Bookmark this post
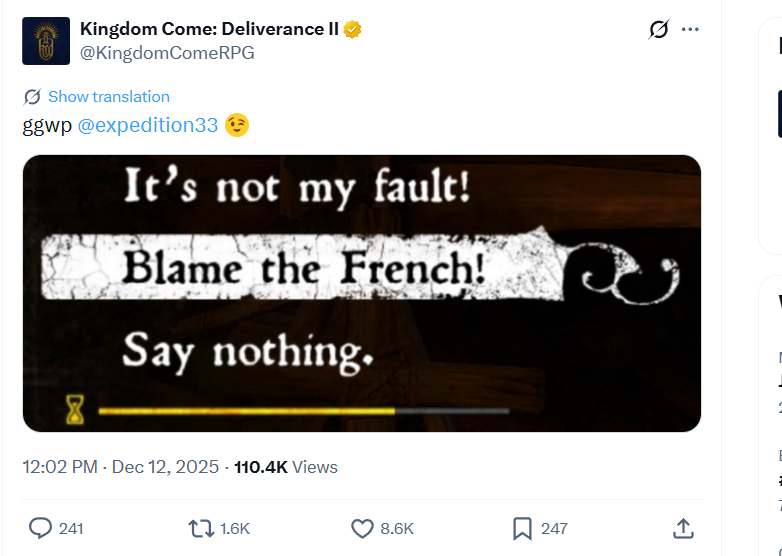782x556 pixels. pyautogui.click(x=522, y=528)
